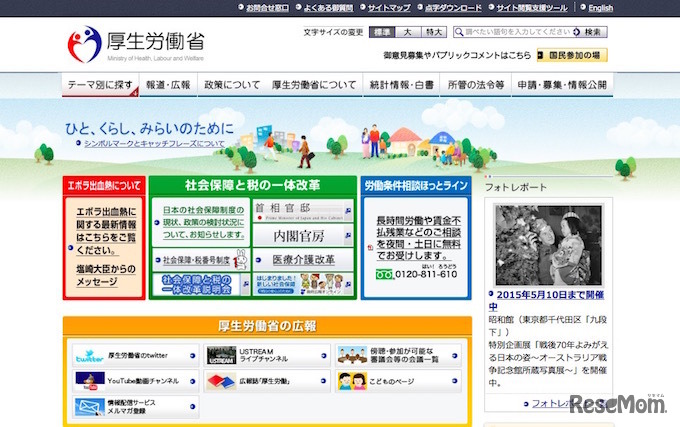Open the YouTube video channel icon
This screenshot has width=680, height=427.
[90, 381]
